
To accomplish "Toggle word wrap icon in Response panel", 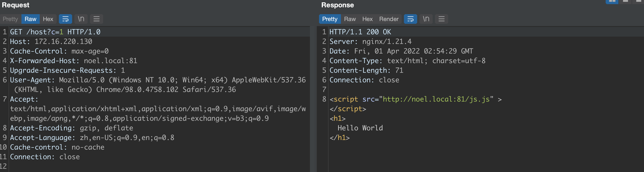I will coord(411,19).
